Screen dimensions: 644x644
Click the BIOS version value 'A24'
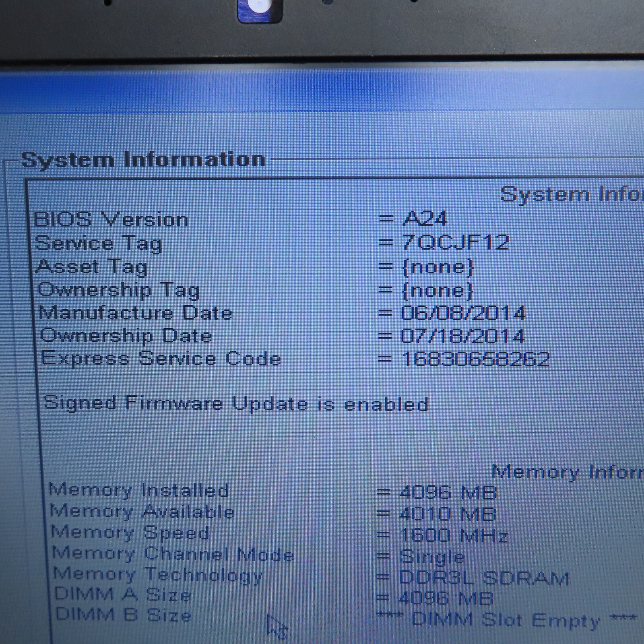coord(425,219)
